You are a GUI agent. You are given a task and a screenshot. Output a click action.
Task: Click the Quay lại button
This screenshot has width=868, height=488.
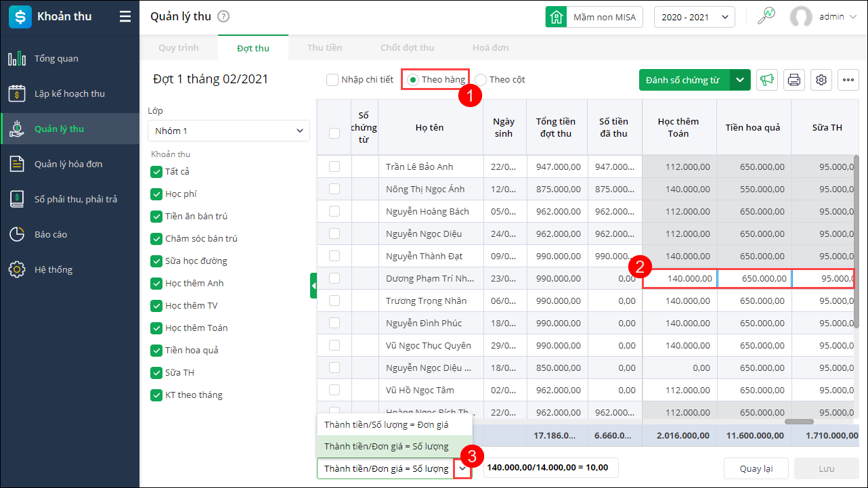tap(756, 468)
